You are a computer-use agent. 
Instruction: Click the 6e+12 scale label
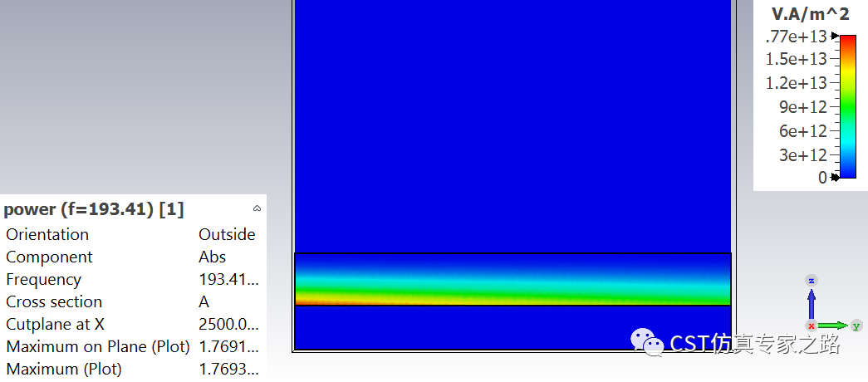[802, 131]
